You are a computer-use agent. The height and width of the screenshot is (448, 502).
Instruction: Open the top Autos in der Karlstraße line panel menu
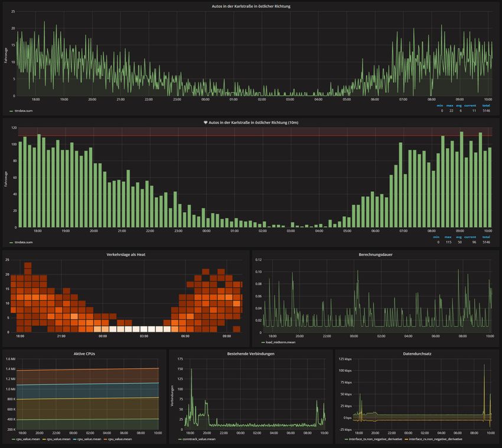(251, 6)
